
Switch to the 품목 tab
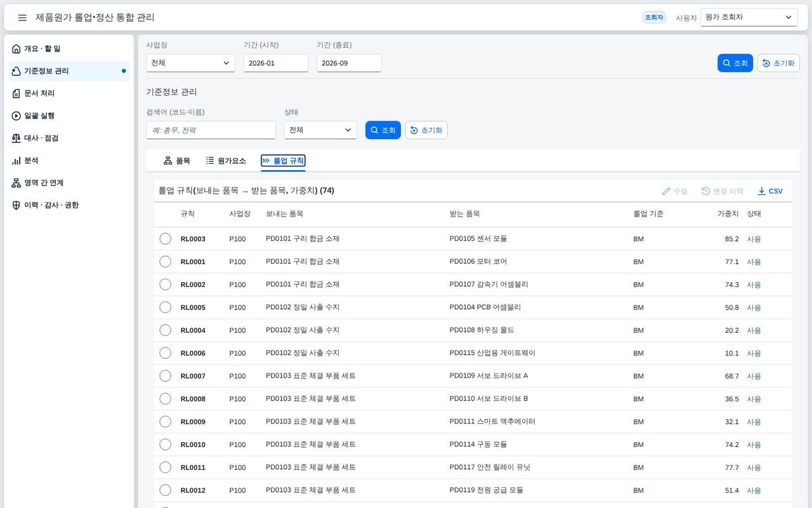[177, 161]
